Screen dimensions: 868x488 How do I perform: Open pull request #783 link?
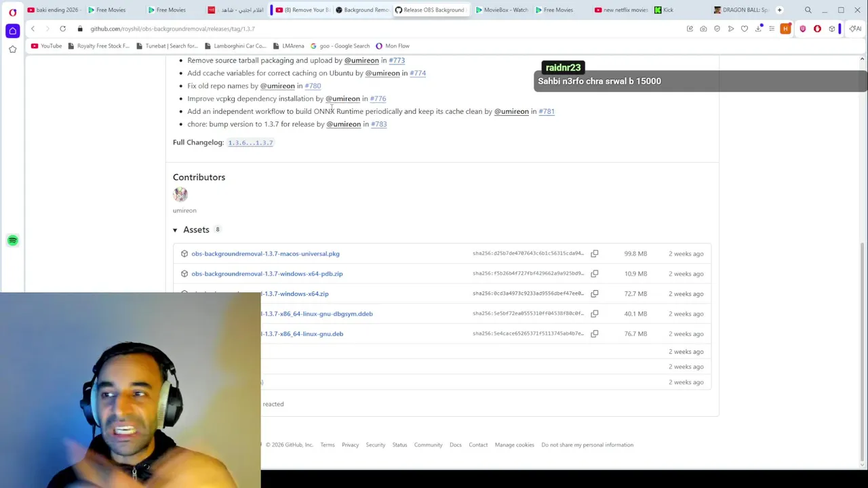coord(379,124)
